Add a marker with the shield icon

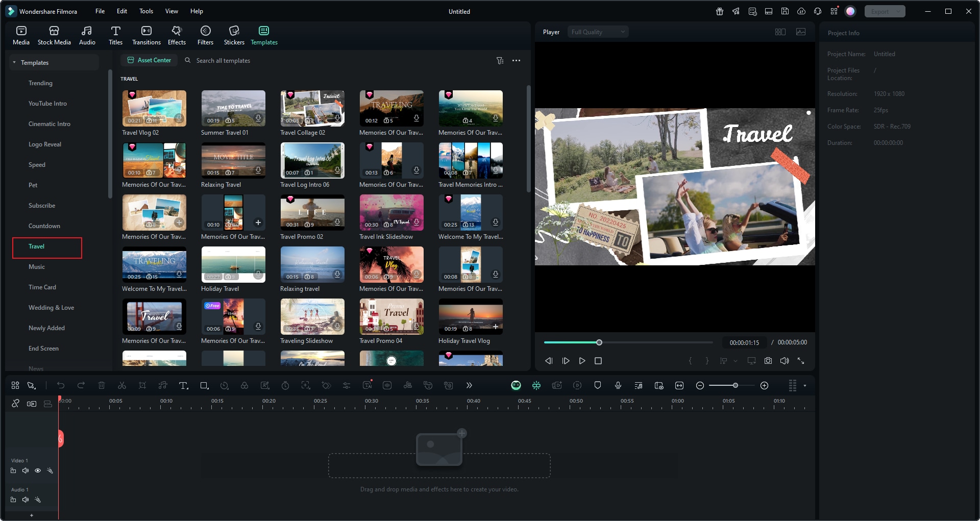(x=598, y=386)
